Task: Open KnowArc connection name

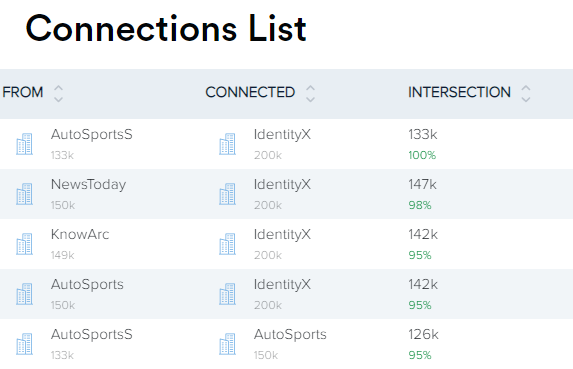Action: (x=80, y=235)
